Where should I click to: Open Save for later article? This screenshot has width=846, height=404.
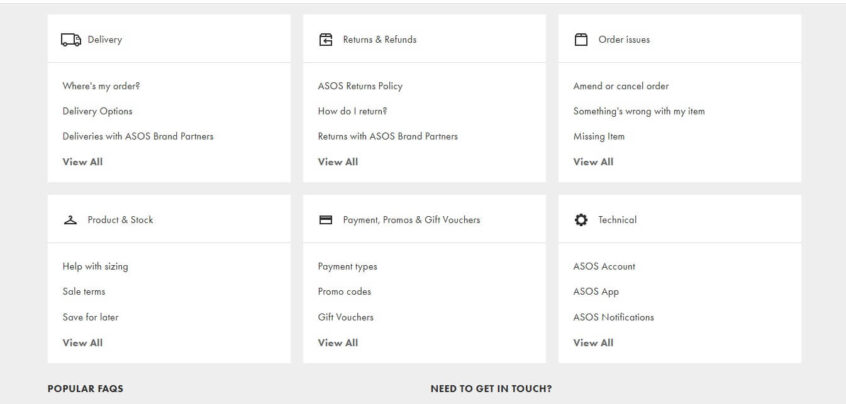(x=90, y=317)
